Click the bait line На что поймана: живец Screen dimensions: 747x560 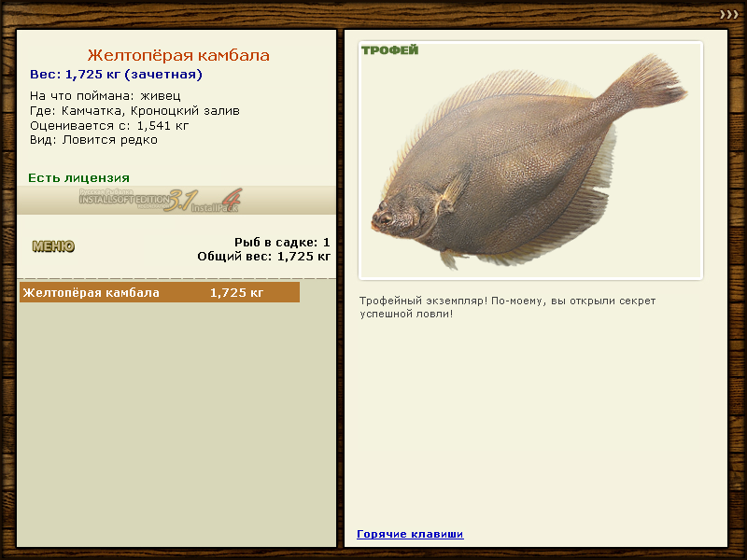pos(105,95)
